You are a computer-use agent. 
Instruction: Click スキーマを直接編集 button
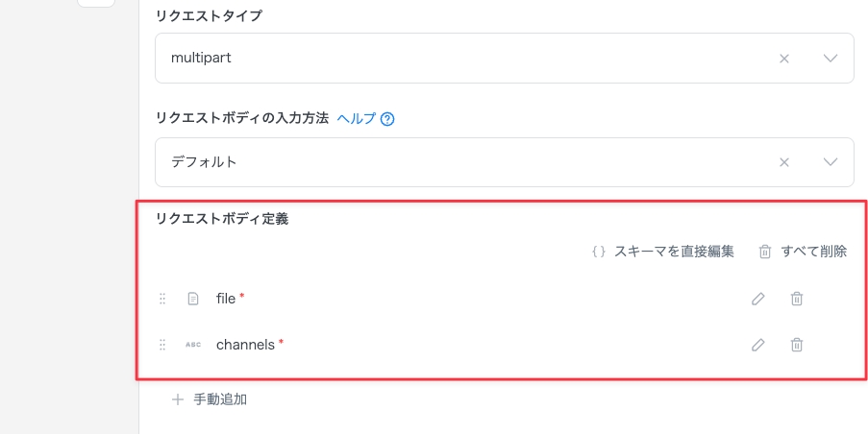[662, 252]
